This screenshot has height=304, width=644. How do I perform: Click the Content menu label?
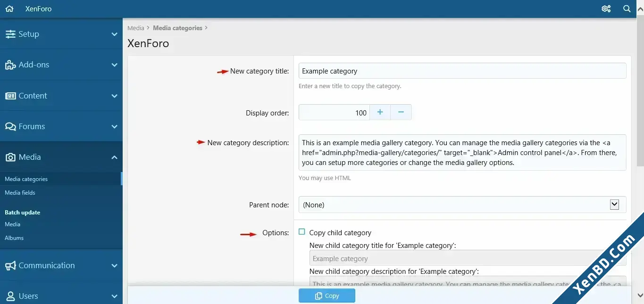[33, 96]
